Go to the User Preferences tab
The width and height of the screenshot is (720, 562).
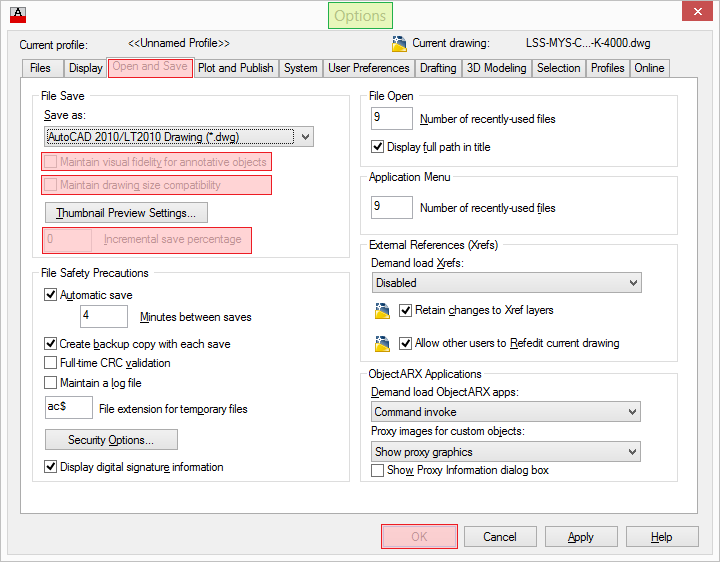pyautogui.click(x=369, y=68)
